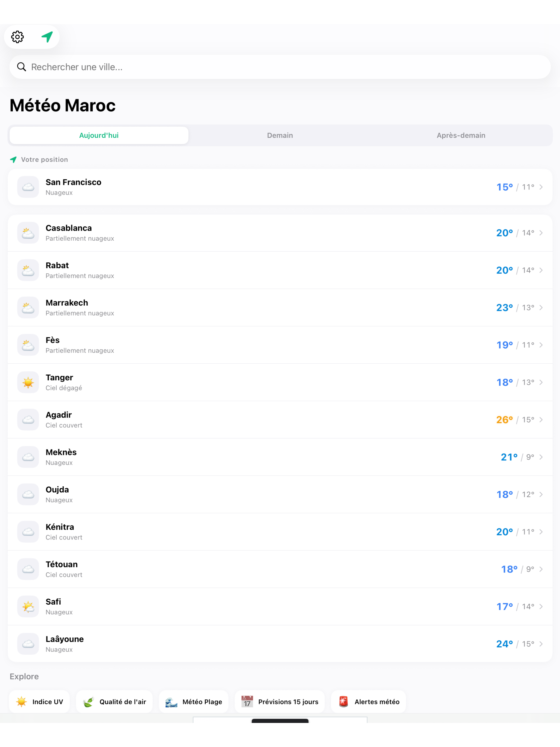Click the Tétouan overcast cloud icon
Screen dimensions: 560x747
point(28,569)
